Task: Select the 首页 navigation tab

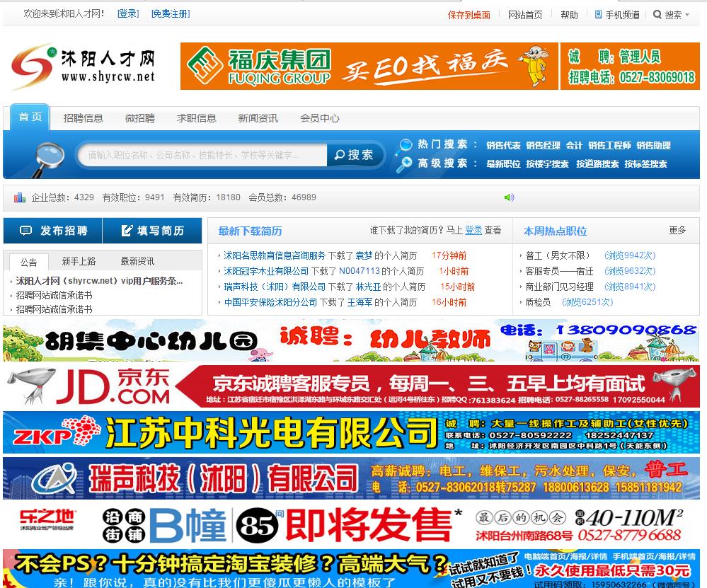Action: 30,117
